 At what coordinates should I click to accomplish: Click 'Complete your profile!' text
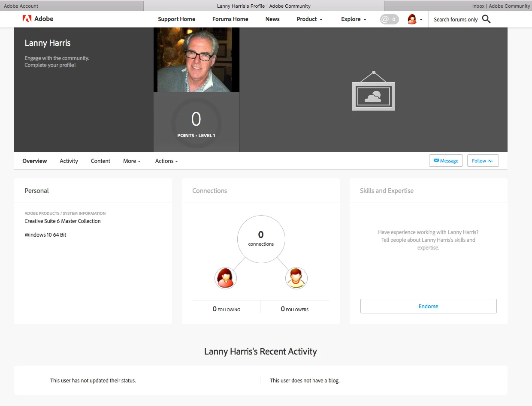click(50, 65)
